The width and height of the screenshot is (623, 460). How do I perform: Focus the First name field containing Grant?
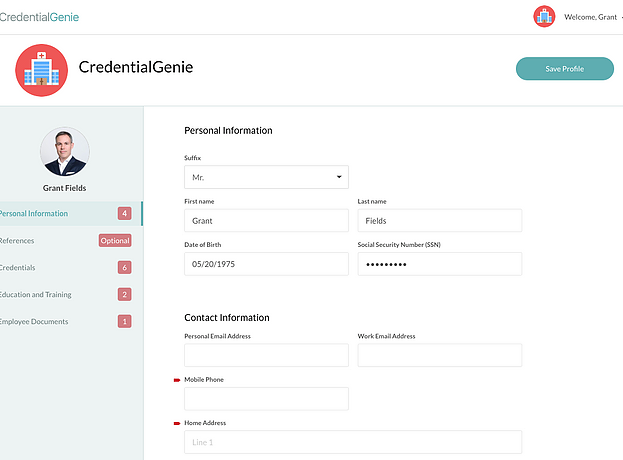point(266,220)
